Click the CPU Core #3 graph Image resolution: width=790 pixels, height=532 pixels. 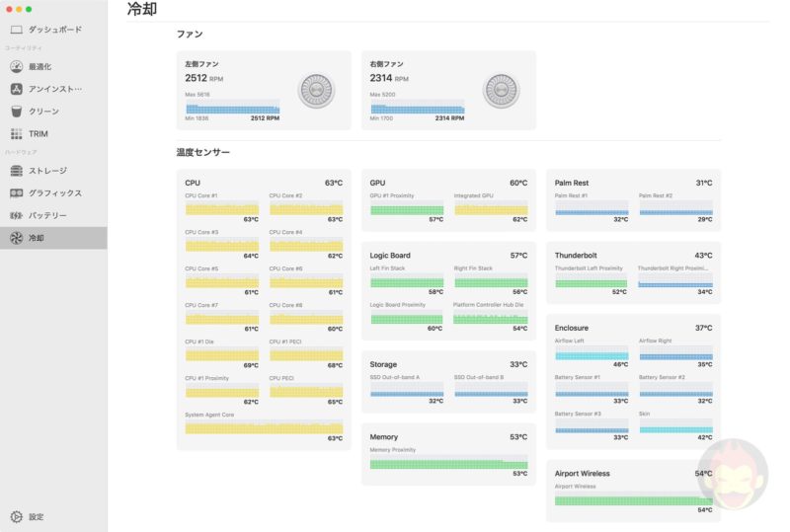pyautogui.click(x=221, y=245)
